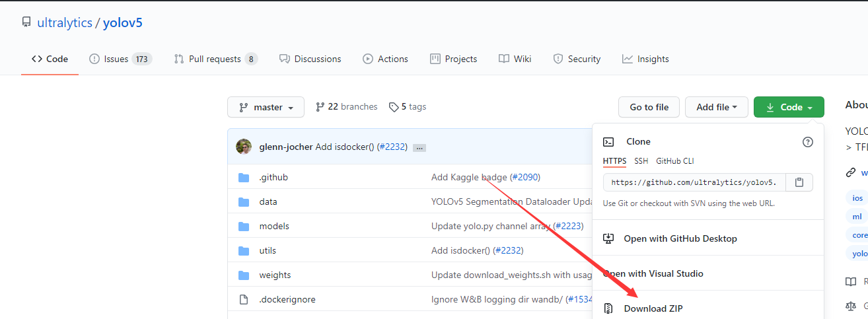Click the tags label icon
The image size is (868, 319).
(394, 107)
